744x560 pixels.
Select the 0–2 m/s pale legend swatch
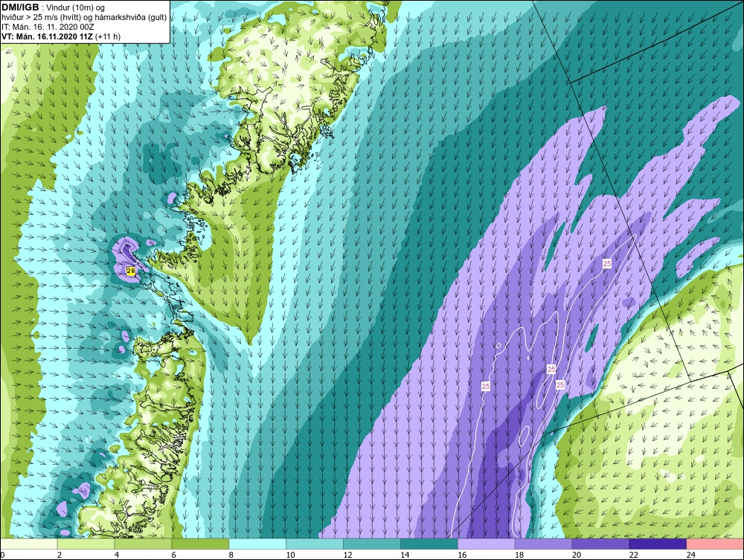click(29, 544)
